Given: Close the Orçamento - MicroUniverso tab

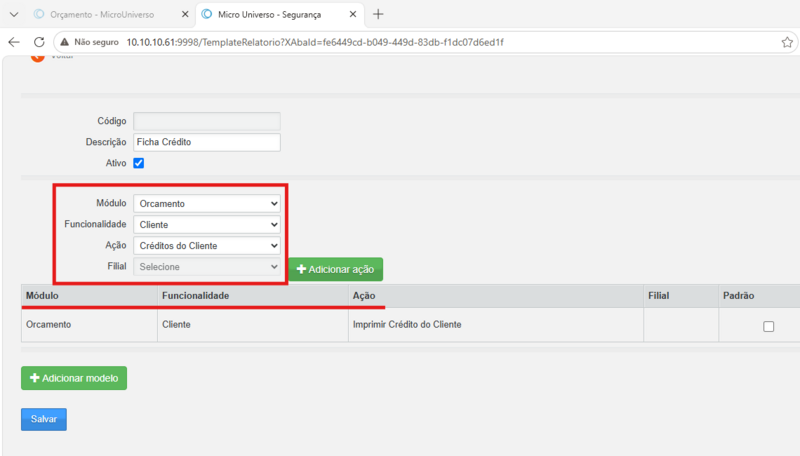Looking at the screenshot, I should pos(185,14).
